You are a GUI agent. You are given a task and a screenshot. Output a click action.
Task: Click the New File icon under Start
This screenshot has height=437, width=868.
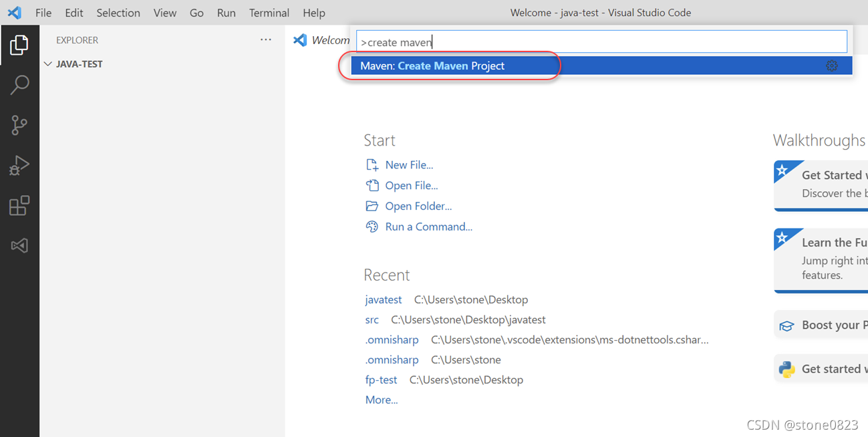pos(372,165)
